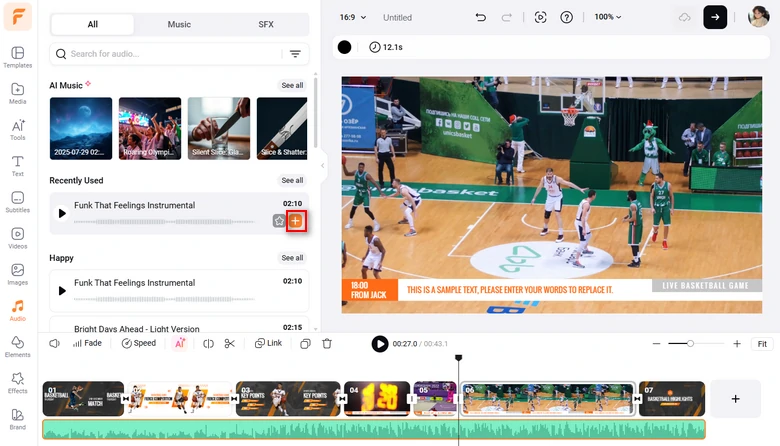Open the Subtitles sidebar panel
Viewport: 780px width, 446px height.
pyautogui.click(x=17, y=202)
